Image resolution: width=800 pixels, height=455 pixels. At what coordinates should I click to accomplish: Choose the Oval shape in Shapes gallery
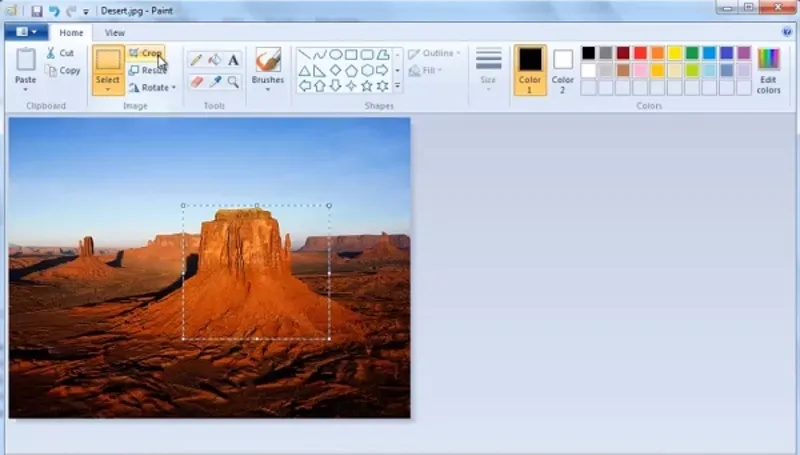pyautogui.click(x=336, y=55)
